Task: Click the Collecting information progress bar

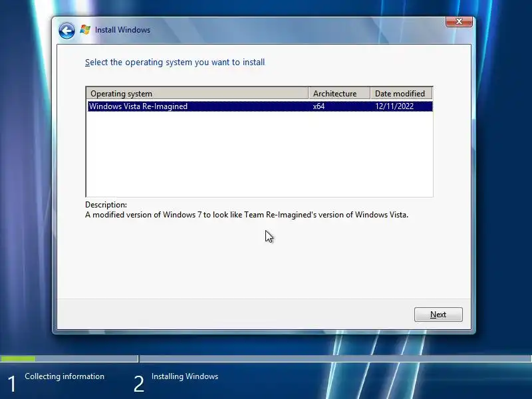Action: [x=69, y=358]
